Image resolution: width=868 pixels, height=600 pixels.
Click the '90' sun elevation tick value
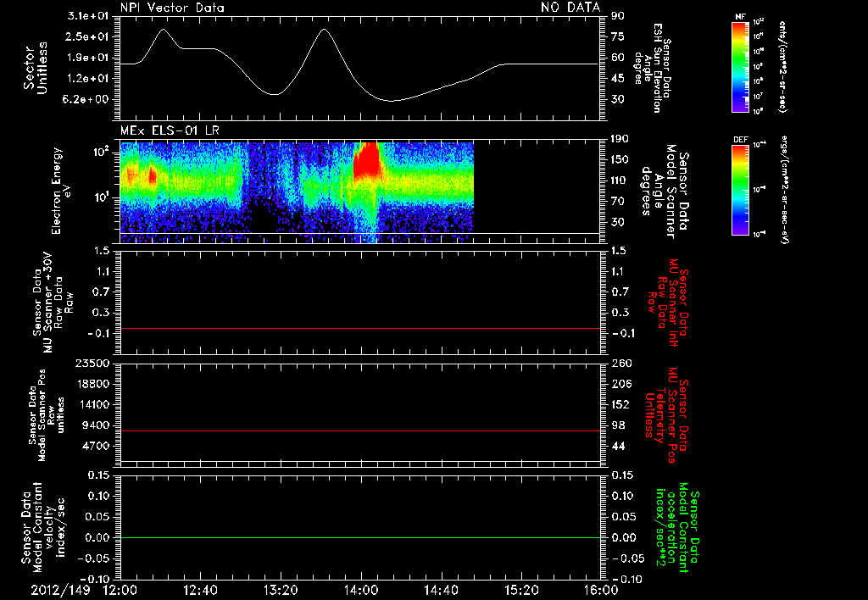click(617, 15)
